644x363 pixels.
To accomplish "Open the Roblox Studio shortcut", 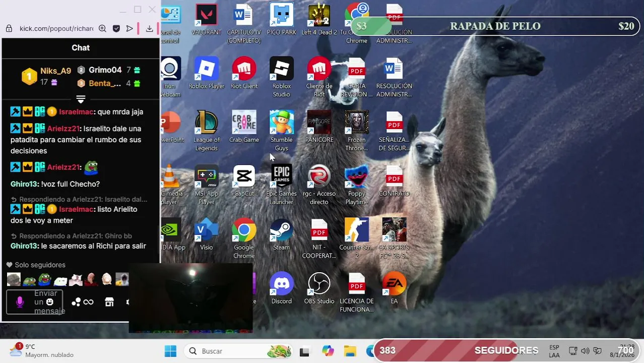I will click(x=281, y=77).
